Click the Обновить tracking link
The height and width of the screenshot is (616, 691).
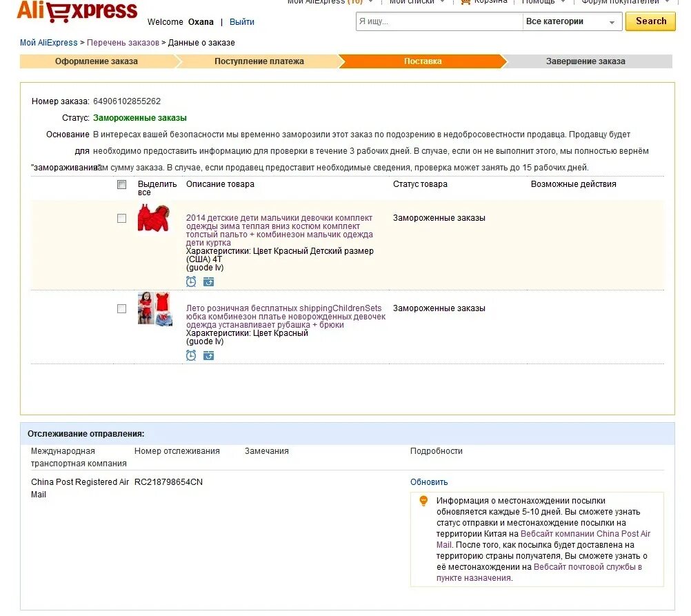click(x=429, y=482)
